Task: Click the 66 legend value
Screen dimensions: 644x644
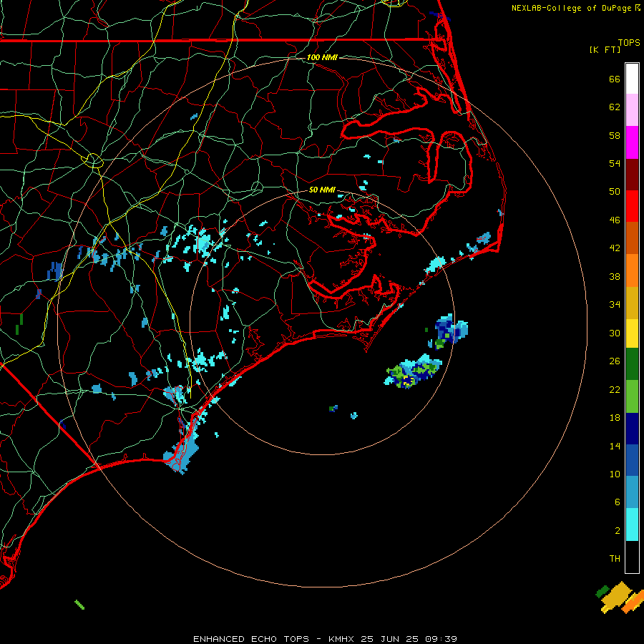Action: (615, 79)
